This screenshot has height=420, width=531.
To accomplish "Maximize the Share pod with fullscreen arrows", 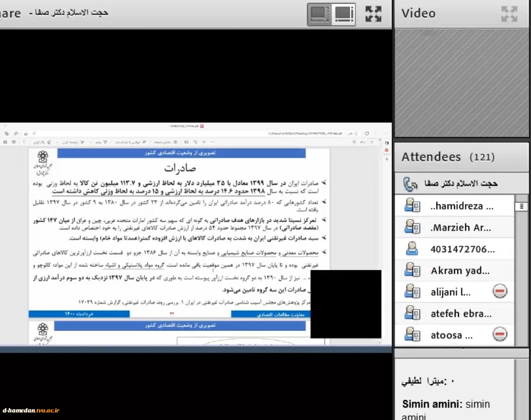I will 373,14.
